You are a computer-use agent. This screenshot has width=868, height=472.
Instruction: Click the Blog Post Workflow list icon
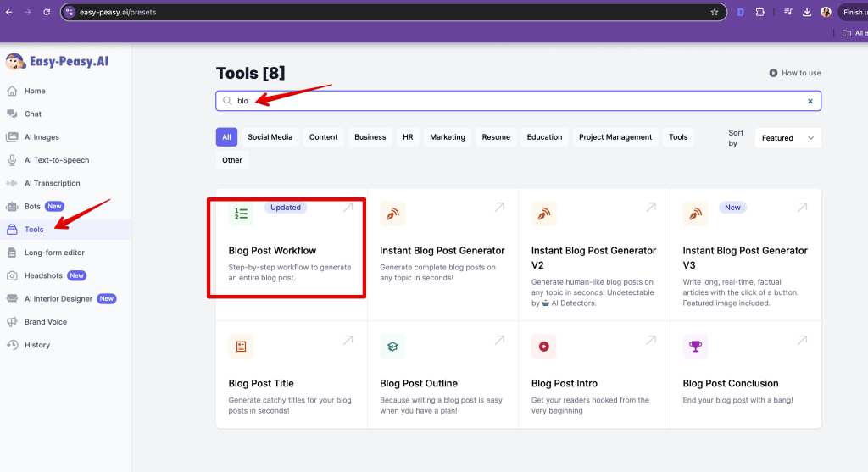click(x=242, y=214)
